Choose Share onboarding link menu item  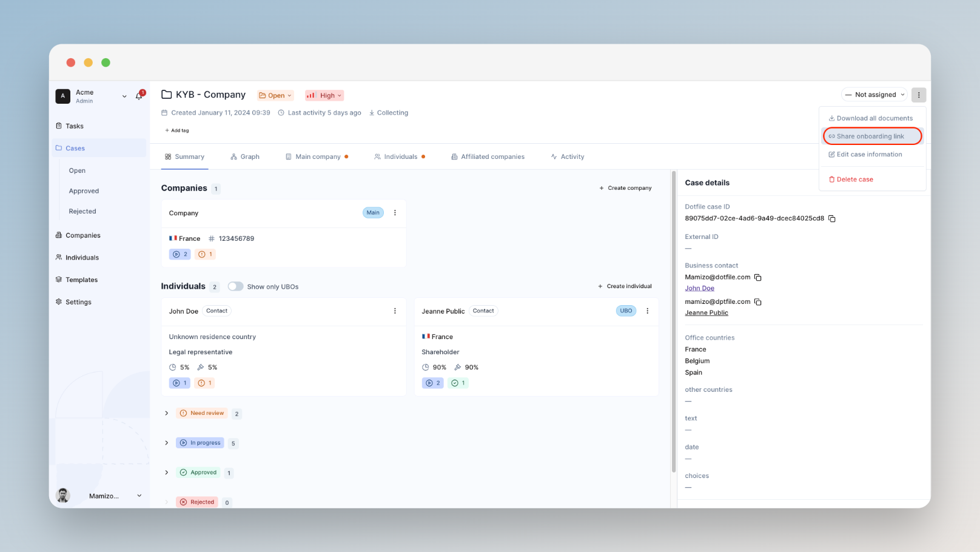click(872, 136)
